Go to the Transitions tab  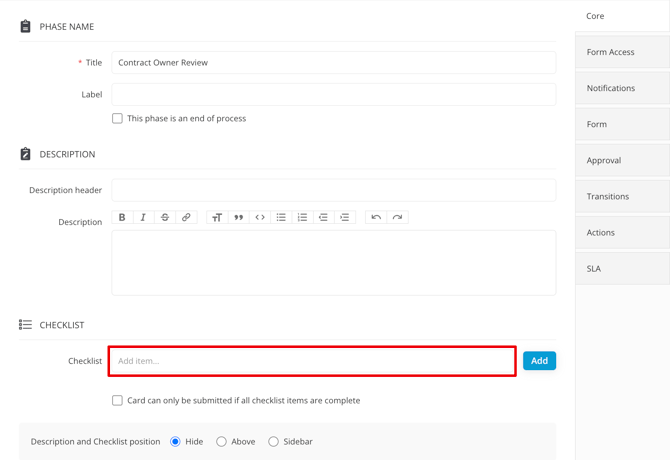[x=622, y=196]
